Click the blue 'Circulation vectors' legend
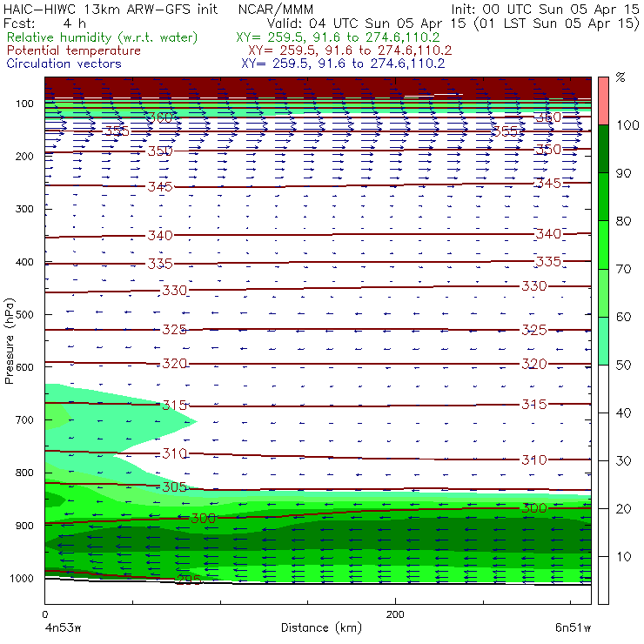The width and height of the screenshot is (644, 644). [x=64, y=64]
